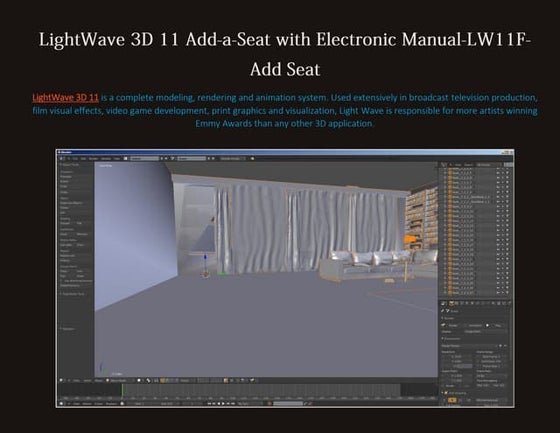This screenshot has width=560, height=433.
Task: Open the Render menu in top bar
Action: coord(94,158)
